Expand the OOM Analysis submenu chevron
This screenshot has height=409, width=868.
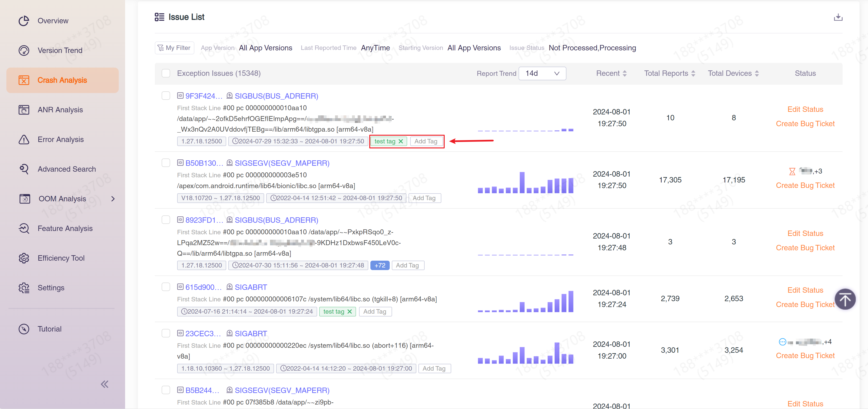(x=113, y=199)
